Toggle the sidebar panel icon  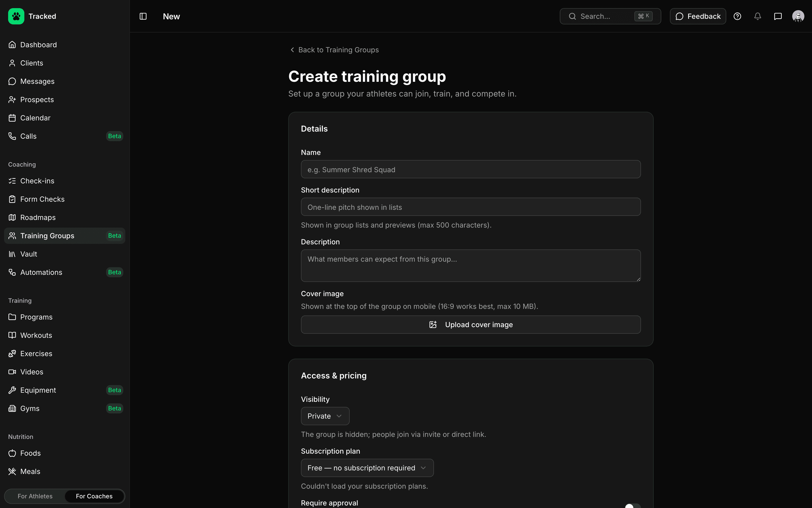tap(143, 16)
